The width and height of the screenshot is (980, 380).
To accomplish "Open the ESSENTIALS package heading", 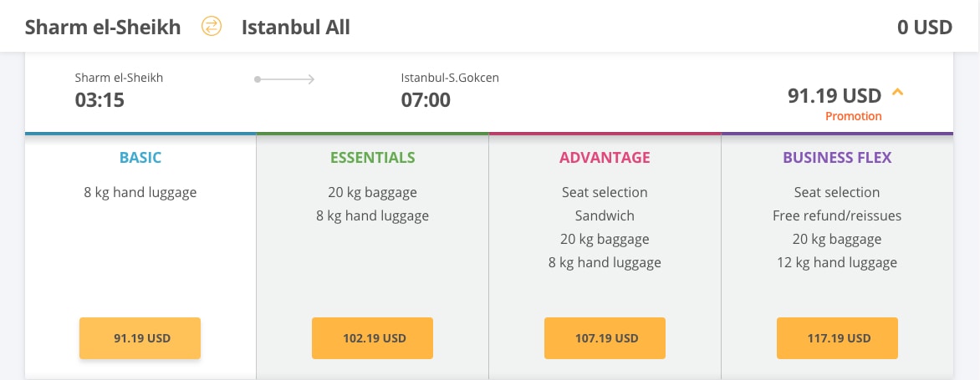I will pyautogui.click(x=372, y=157).
